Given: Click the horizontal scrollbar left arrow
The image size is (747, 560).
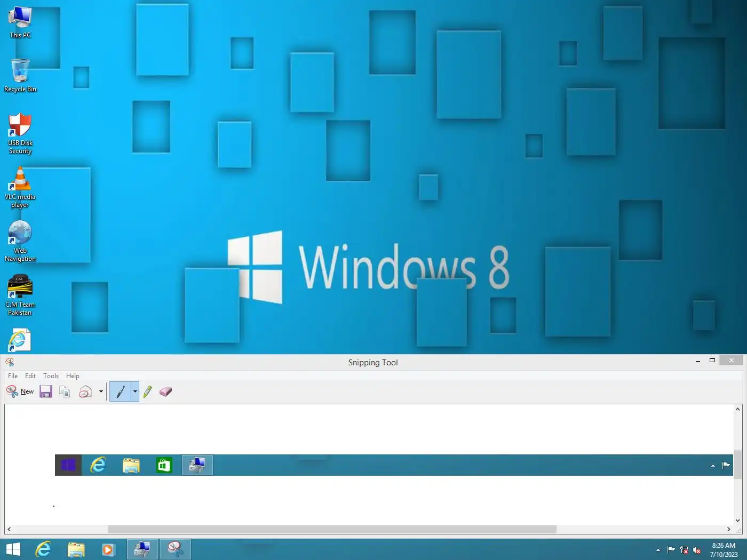Looking at the screenshot, I should (x=9, y=530).
